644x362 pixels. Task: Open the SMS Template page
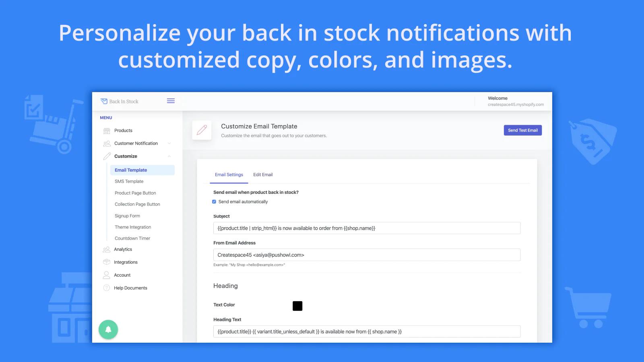[129, 181]
